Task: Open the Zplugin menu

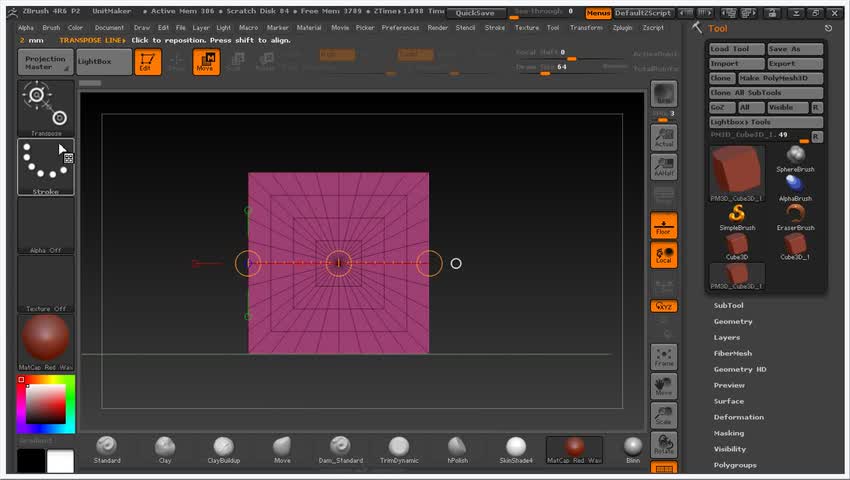Action: coord(622,27)
